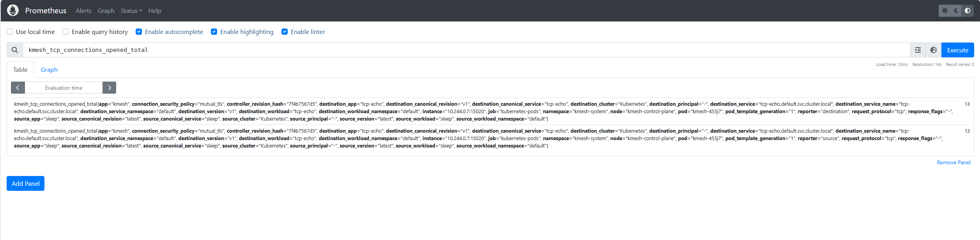Switch to the Graph panel tab
Screen dimensions: 980x240
(x=49, y=69)
